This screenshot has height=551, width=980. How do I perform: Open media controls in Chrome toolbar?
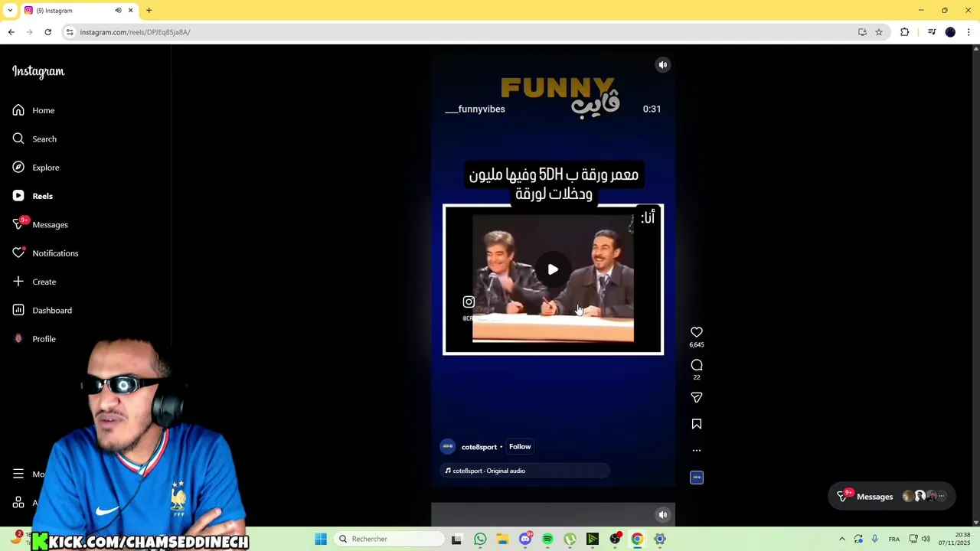click(x=932, y=32)
